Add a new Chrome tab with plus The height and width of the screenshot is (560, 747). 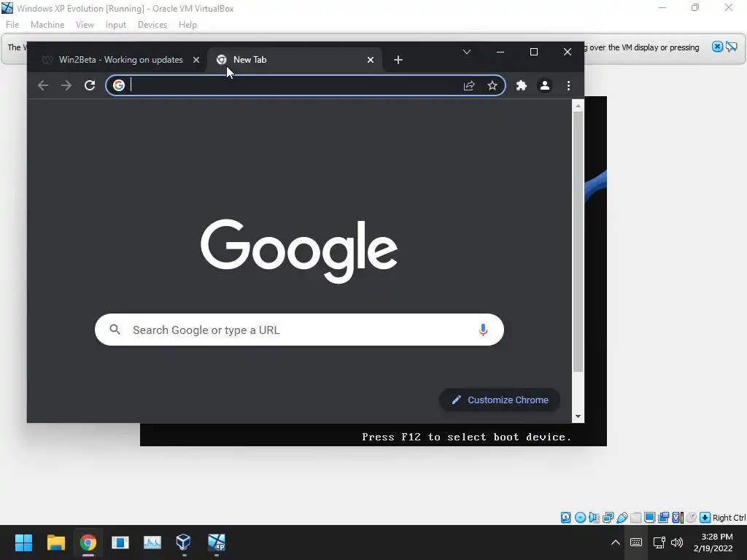click(x=398, y=60)
